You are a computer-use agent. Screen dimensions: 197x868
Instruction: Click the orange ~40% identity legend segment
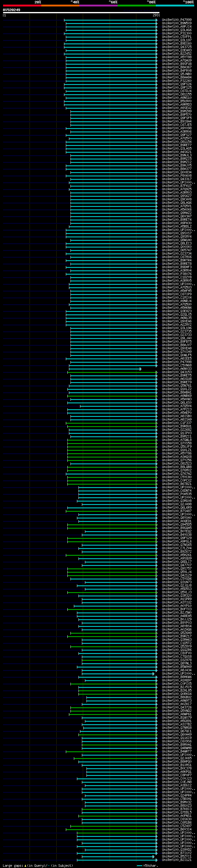(x=60, y=6)
